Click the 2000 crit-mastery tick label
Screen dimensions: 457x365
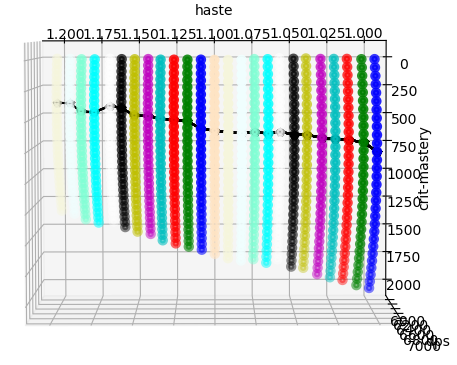pyautogui.click(x=404, y=285)
